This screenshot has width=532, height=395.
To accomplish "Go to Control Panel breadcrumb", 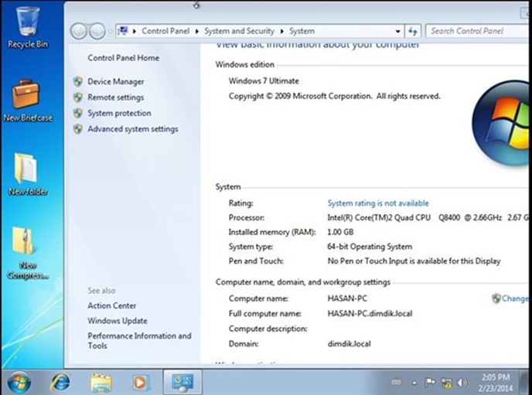I will (165, 31).
